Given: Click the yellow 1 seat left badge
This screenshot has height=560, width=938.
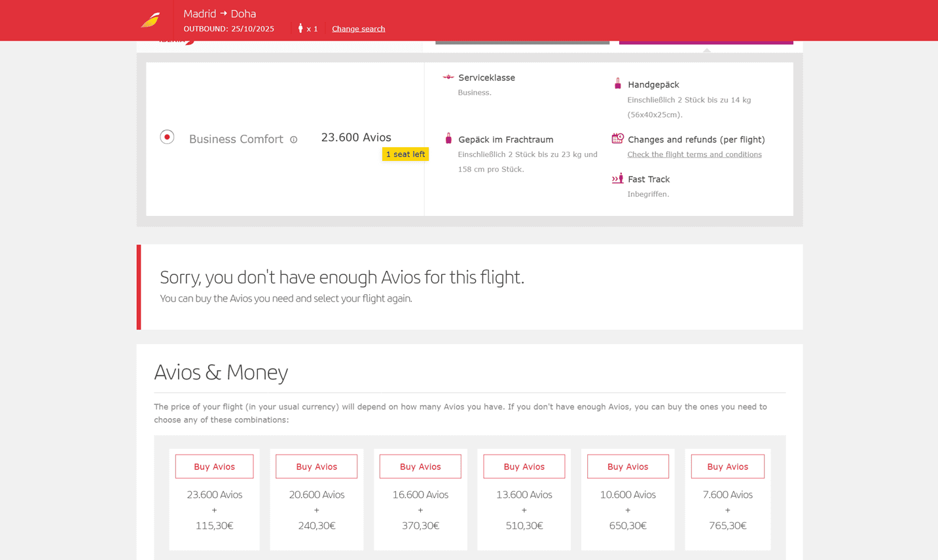Looking at the screenshot, I should point(405,154).
